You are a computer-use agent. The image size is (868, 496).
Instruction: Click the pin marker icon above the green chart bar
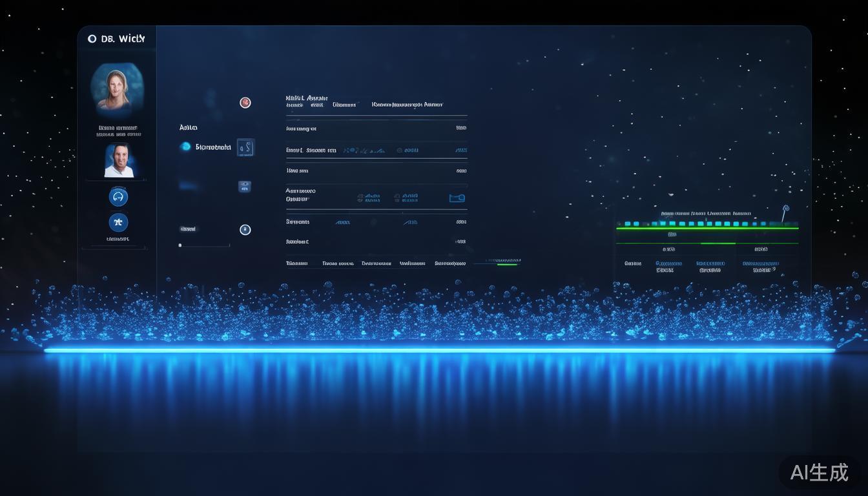(785, 210)
